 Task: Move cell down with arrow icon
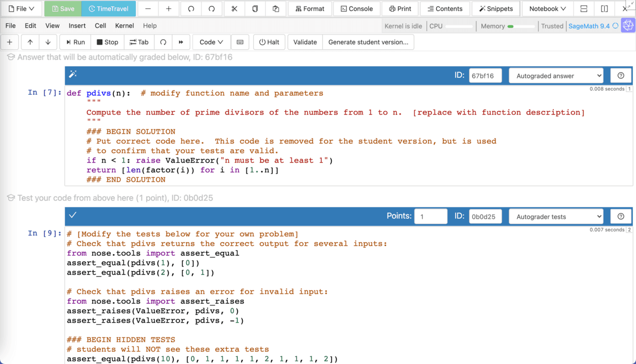tap(48, 42)
